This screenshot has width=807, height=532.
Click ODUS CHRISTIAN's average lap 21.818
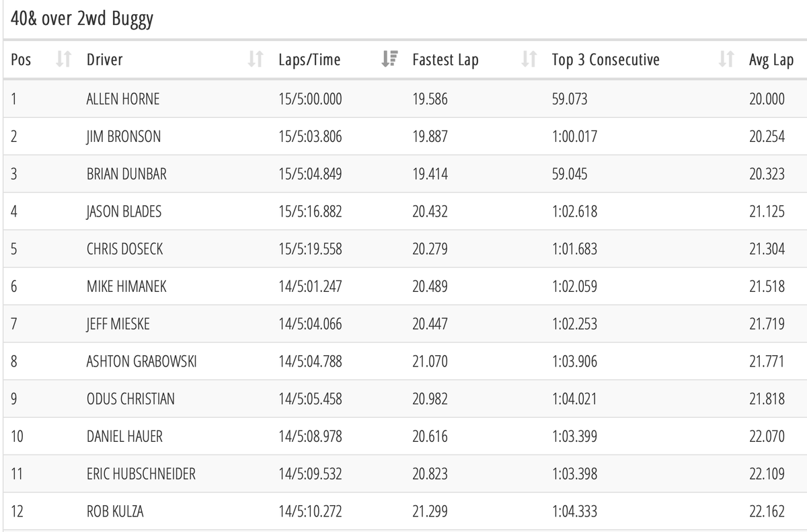[x=767, y=400]
